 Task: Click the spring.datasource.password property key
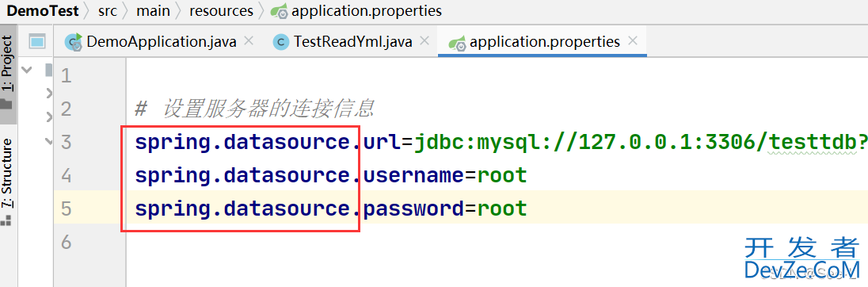[x=299, y=209]
